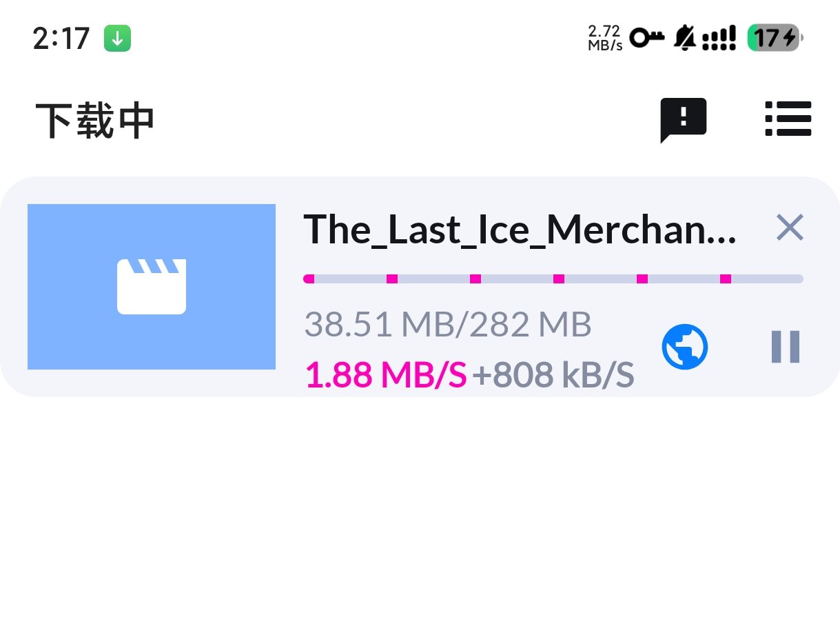Open the blue globe browser icon
Image resolution: width=840 pixels, height=635 pixels.
(685, 347)
